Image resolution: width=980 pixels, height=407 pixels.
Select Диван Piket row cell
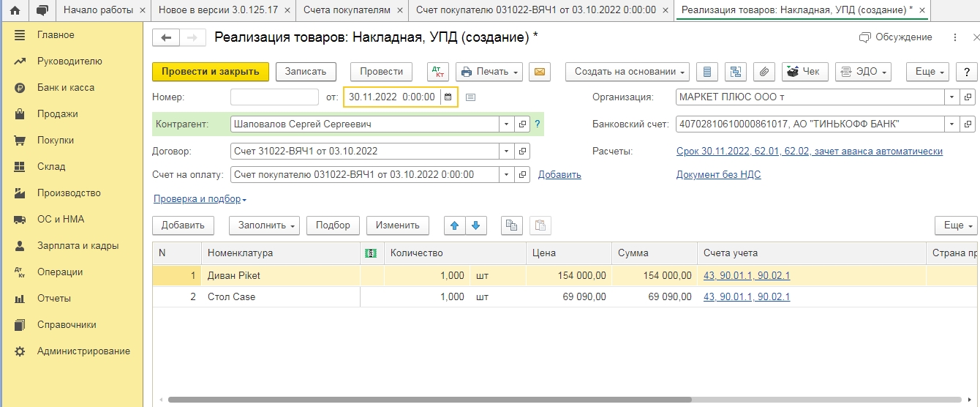(281, 275)
